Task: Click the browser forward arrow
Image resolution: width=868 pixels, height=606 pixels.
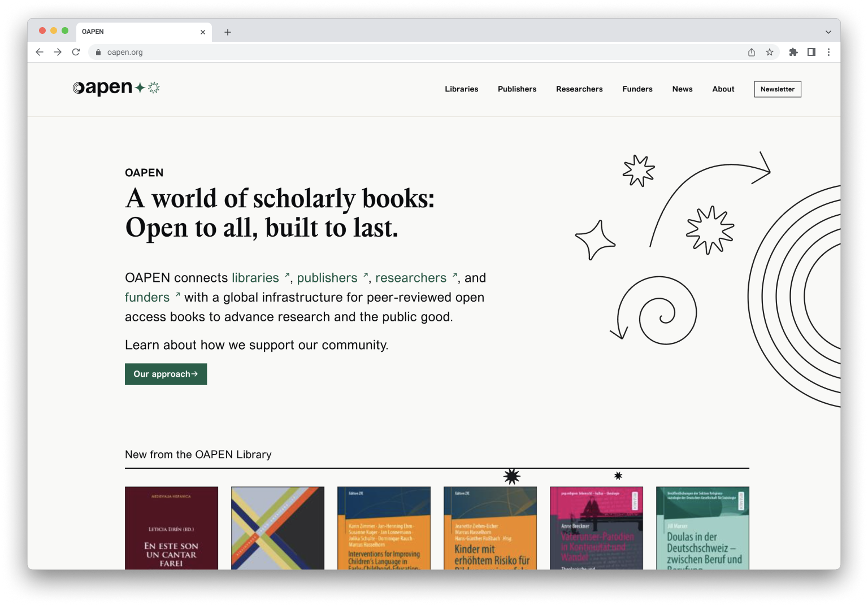Action: [58, 52]
